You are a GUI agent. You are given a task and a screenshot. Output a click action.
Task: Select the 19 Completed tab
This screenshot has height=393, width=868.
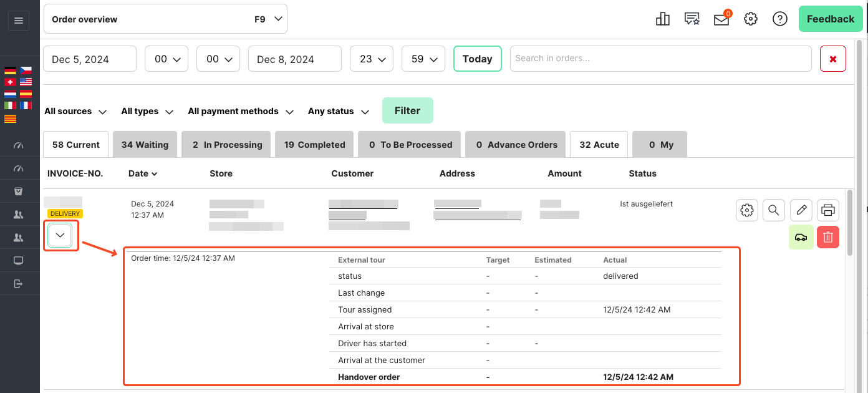[314, 145]
